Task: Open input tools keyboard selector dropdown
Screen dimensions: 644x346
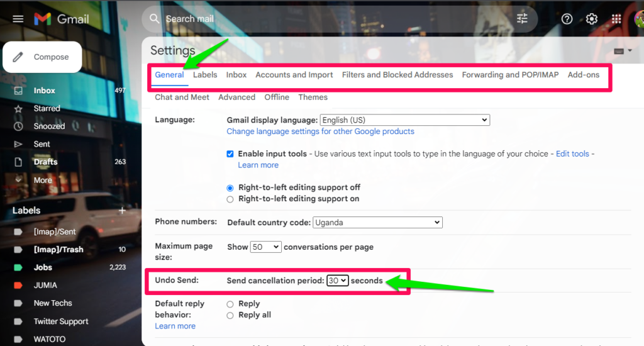Action: (x=622, y=51)
